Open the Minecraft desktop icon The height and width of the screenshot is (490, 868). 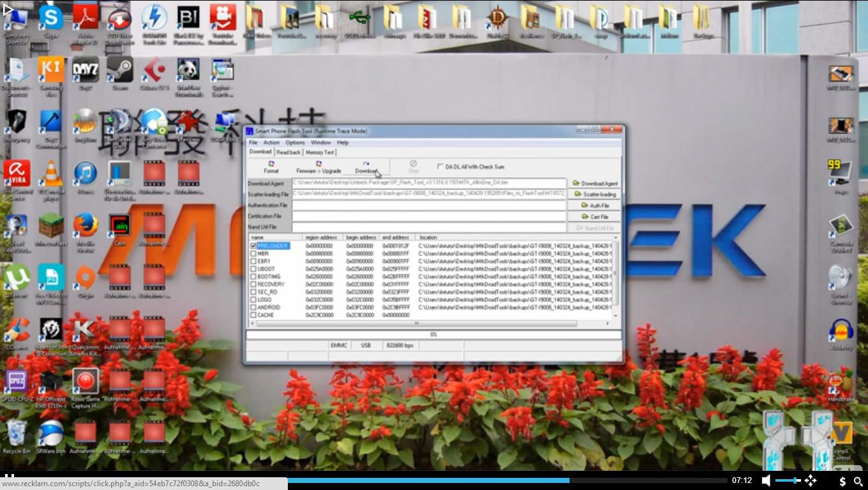pyautogui.click(x=51, y=230)
